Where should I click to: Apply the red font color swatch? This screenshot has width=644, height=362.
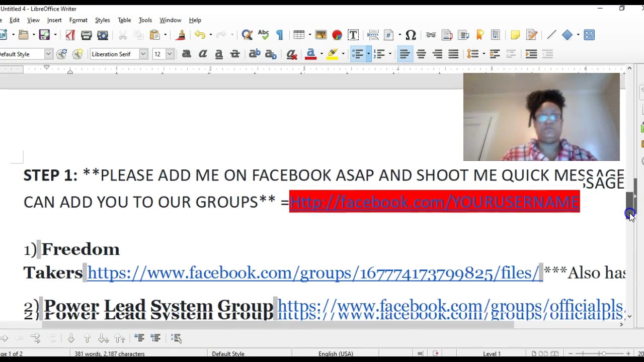(x=310, y=54)
